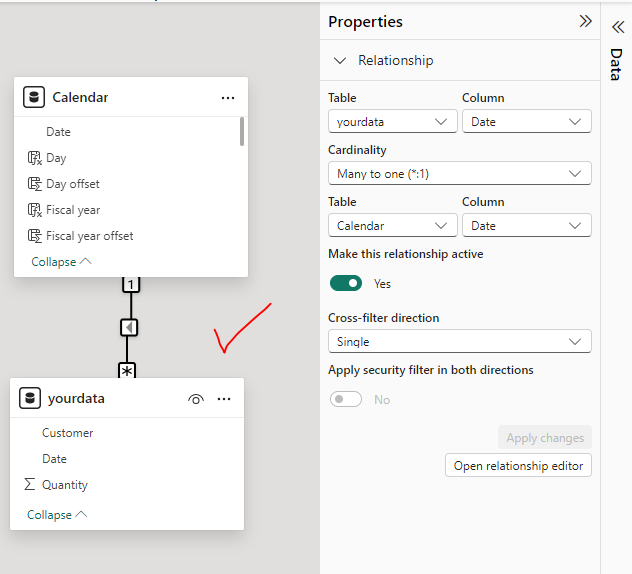The image size is (632, 574).
Task: Select the cross-filter direction arrow on relationship line
Action: click(x=129, y=327)
